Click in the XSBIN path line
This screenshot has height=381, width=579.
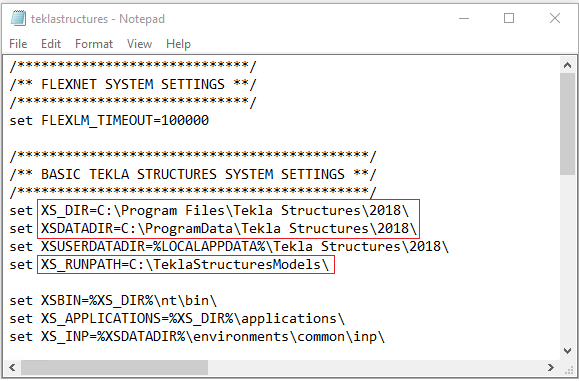(113, 301)
